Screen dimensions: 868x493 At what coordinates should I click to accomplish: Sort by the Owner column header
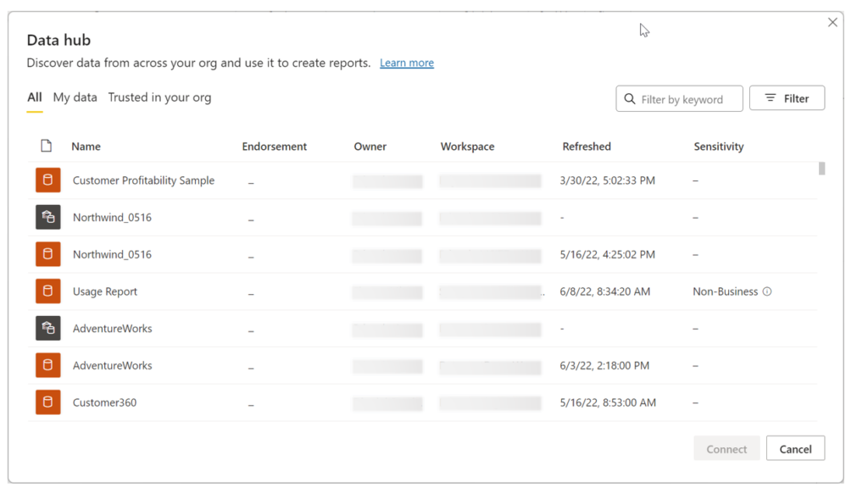[x=370, y=147]
